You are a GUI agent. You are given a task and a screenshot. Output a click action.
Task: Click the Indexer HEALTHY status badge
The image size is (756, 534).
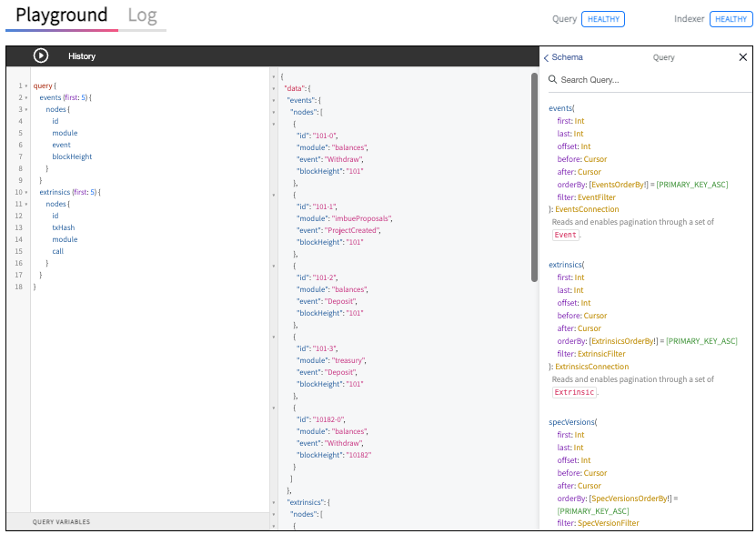point(731,19)
